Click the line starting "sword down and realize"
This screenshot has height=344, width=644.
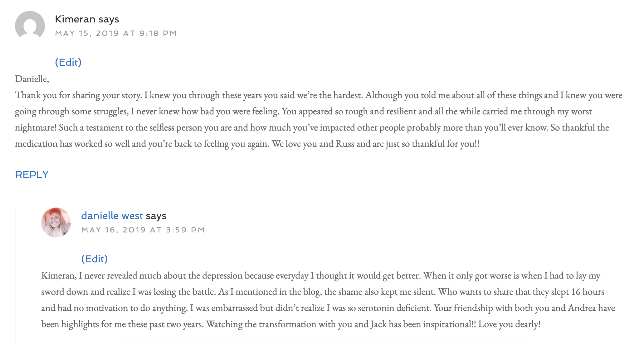(323, 292)
